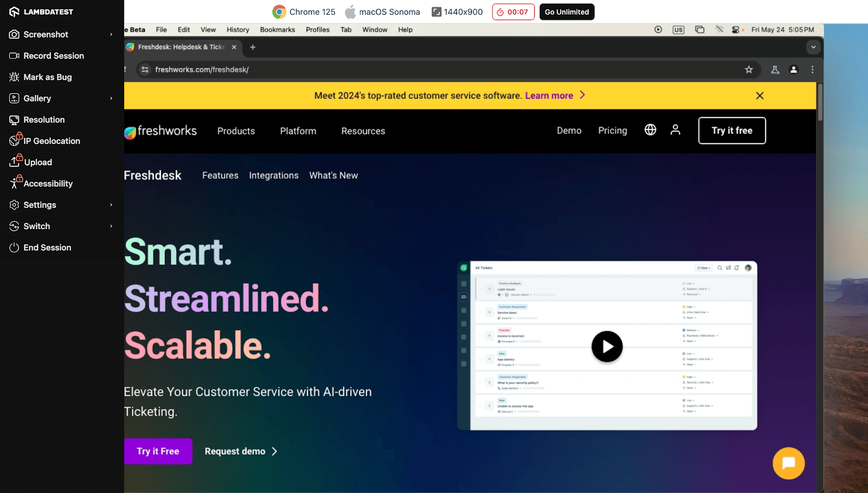
Task: Open the Tab menu
Action: 346,30
